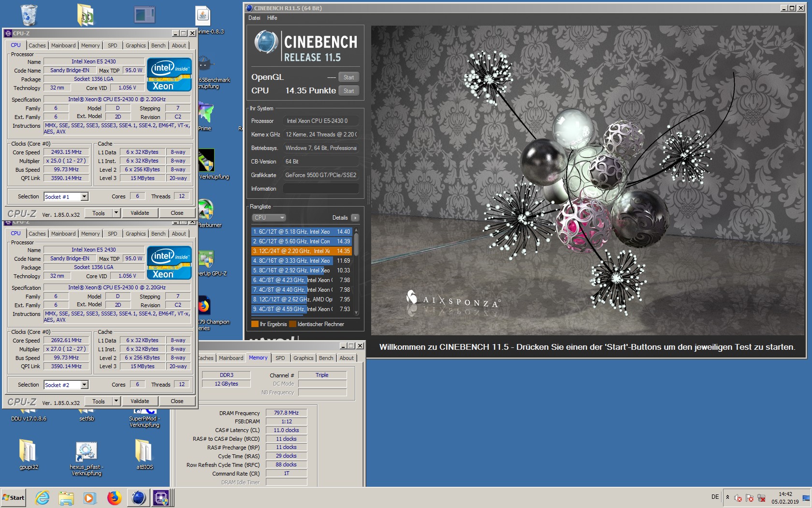Open the CPU ranking dropdown in Rangliste
Viewport: 812px width, 508px height.
click(x=269, y=218)
